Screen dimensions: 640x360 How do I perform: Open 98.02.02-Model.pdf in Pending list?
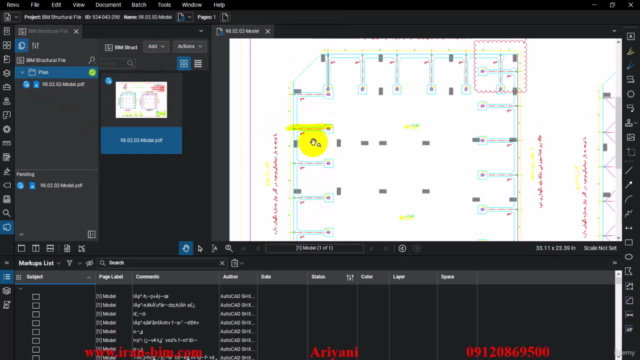(61, 186)
